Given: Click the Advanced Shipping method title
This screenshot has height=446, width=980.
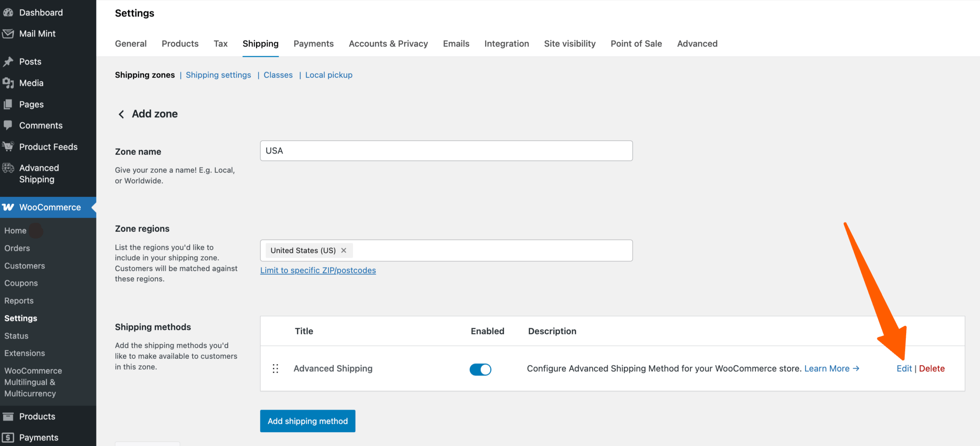Looking at the screenshot, I should [x=333, y=368].
